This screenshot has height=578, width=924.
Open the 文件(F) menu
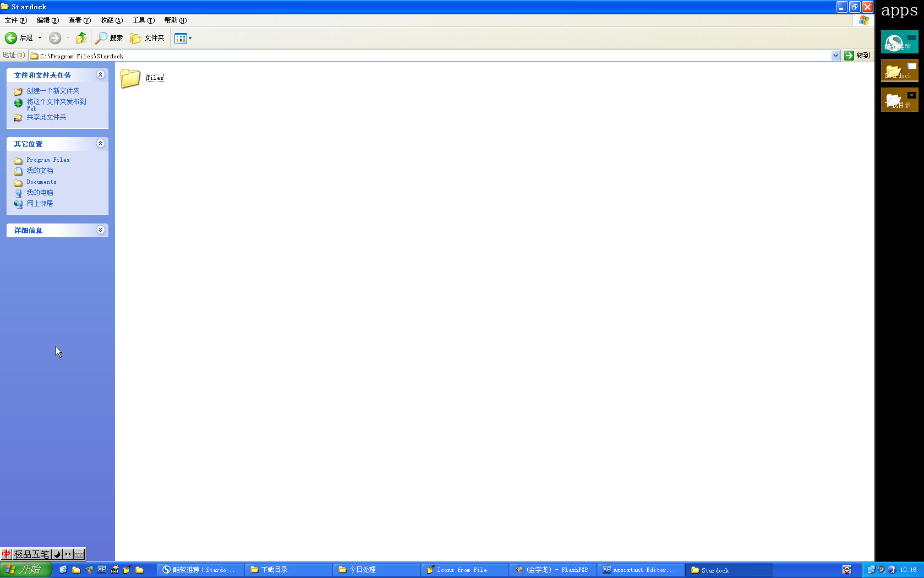point(16,20)
